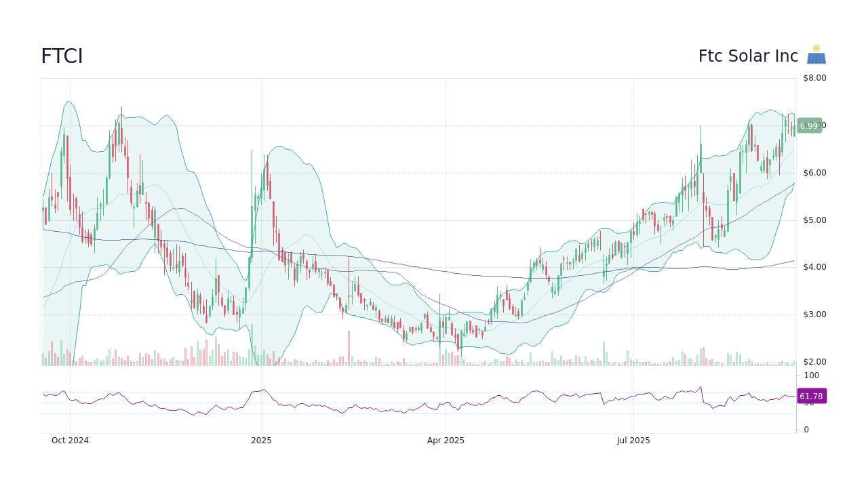
Task: Select the Jul 2025 date axis label
Action: (632, 440)
